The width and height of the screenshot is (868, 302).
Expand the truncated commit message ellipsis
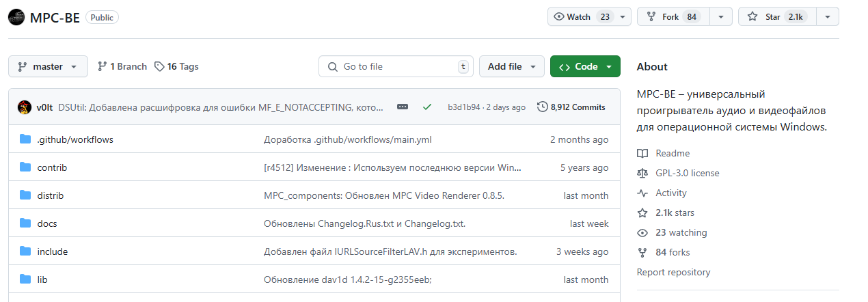click(x=403, y=107)
